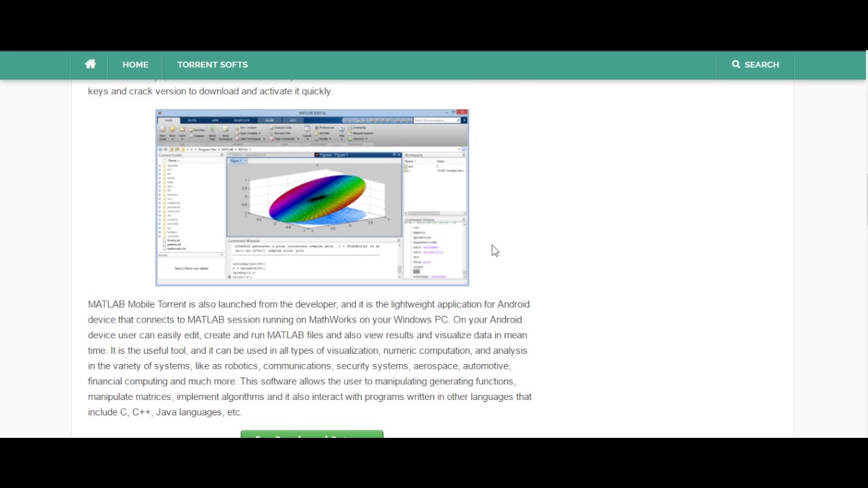The image size is (868, 488).
Task: Click the SEARCH button in the navigation bar
Action: (755, 64)
